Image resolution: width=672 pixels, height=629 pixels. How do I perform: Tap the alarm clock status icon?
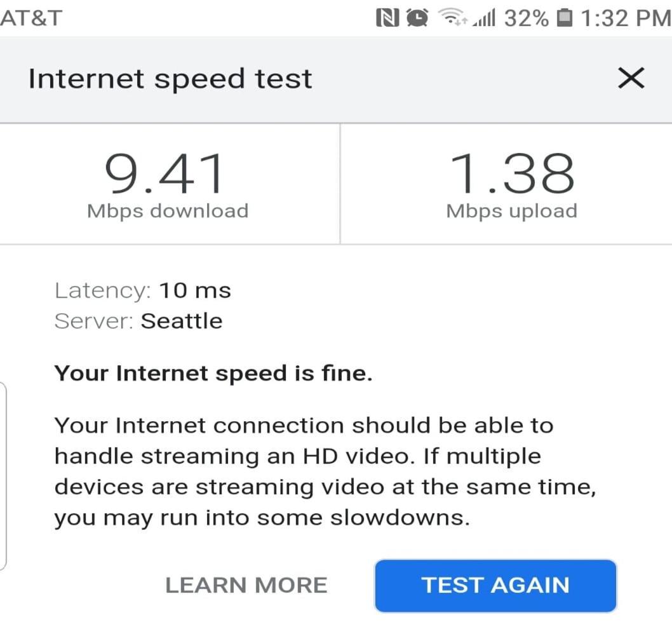417,18
